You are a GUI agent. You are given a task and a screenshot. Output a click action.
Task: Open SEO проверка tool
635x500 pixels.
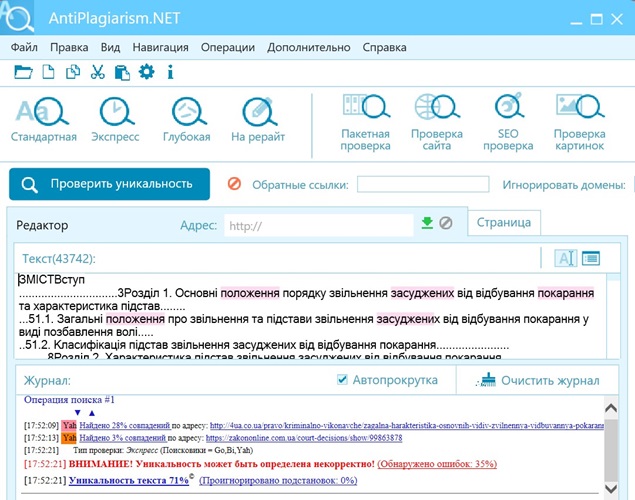click(x=508, y=123)
